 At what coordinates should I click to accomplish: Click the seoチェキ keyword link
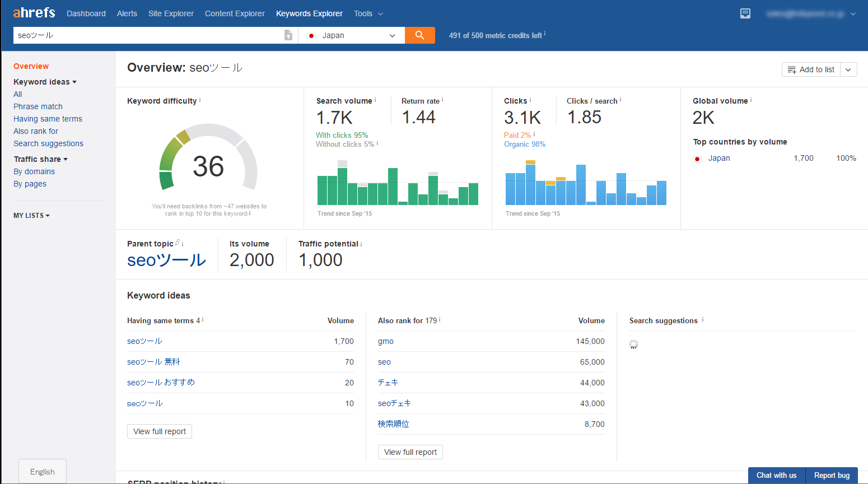click(x=394, y=403)
